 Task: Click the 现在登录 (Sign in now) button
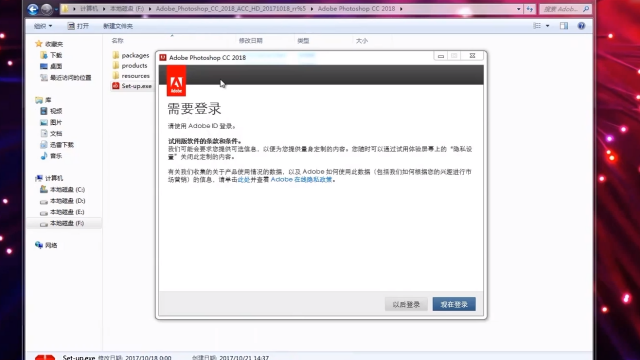pos(454,304)
